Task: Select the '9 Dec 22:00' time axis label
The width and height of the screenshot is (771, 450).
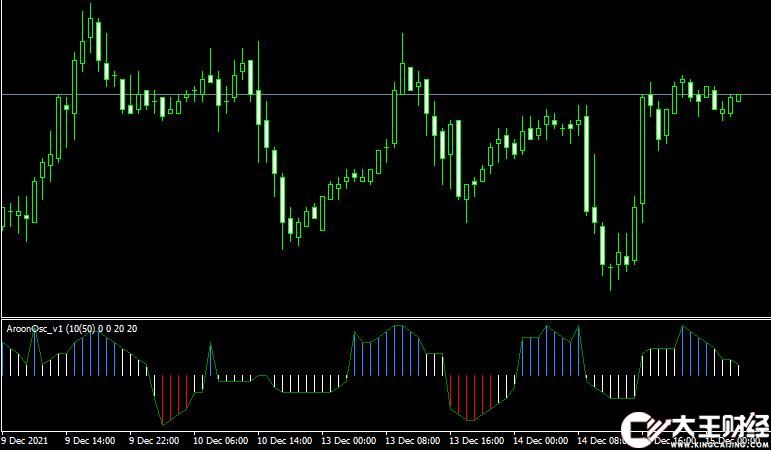Action: pos(154,441)
